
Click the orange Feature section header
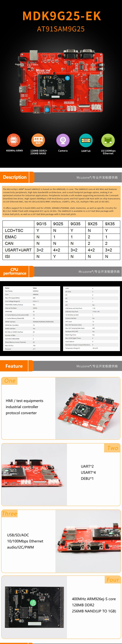(14, 366)
